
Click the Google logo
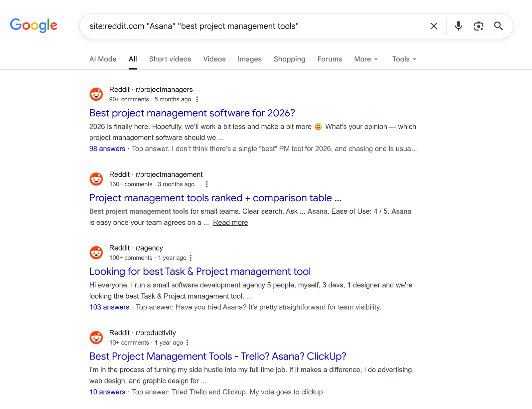tap(34, 25)
